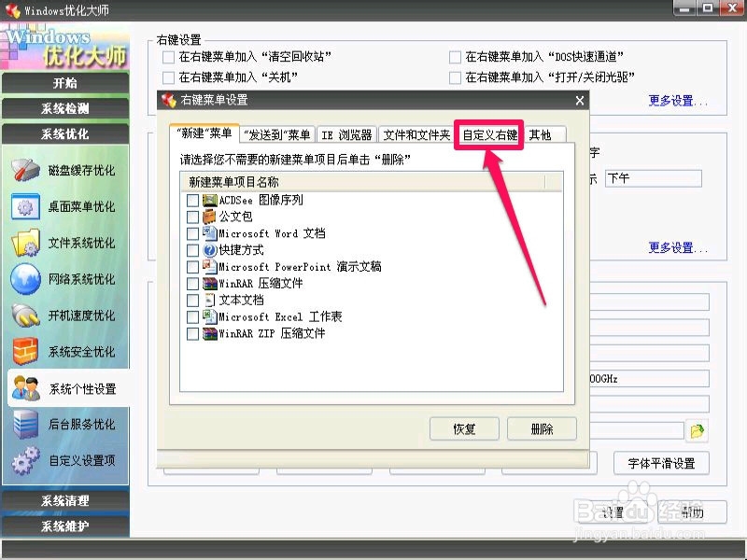
Task: Open 系统个性设置 users icon
Action: 26,388
